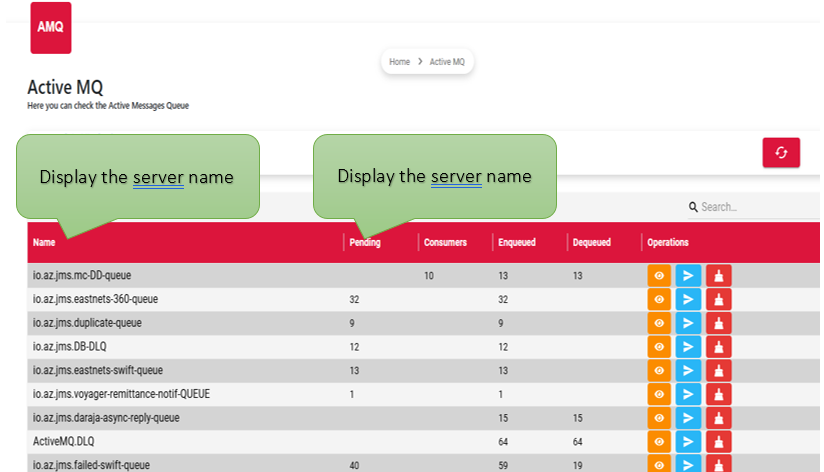Viewport: 824px width, 472px height.
Task: Purge io.az.jms.eastnets-swift-queue
Action: click(718, 371)
